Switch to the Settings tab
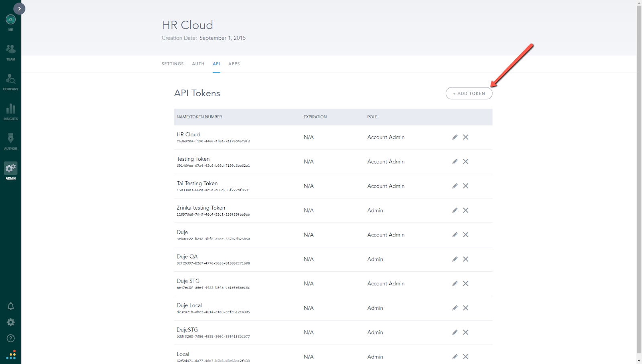Screen dimensions: 642x364 pyautogui.click(x=173, y=64)
